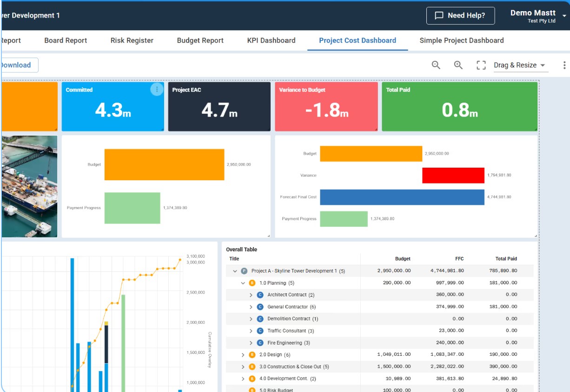Viewport: 570px width, 392px height.
Task: Open the toolbar vertical ellipsis menu
Action: point(564,65)
